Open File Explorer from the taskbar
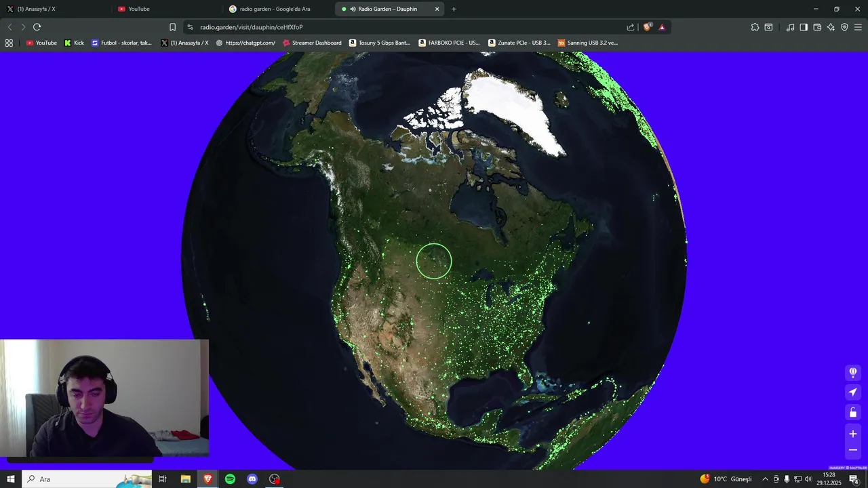This screenshot has width=868, height=488. (x=185, y=479)
